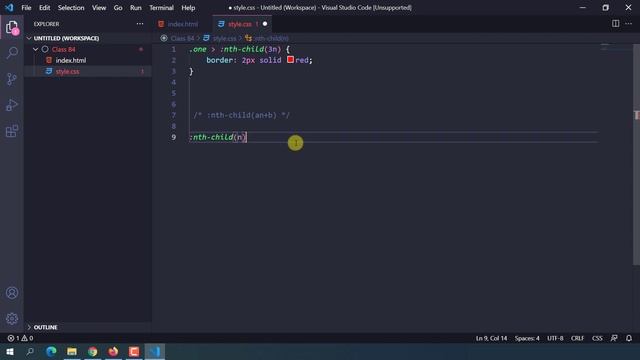The width and height of the screenshot is (640, 360).
Task: Click the red color swatch on line 2
Action: pyautogui.click(x=290, y=60)
